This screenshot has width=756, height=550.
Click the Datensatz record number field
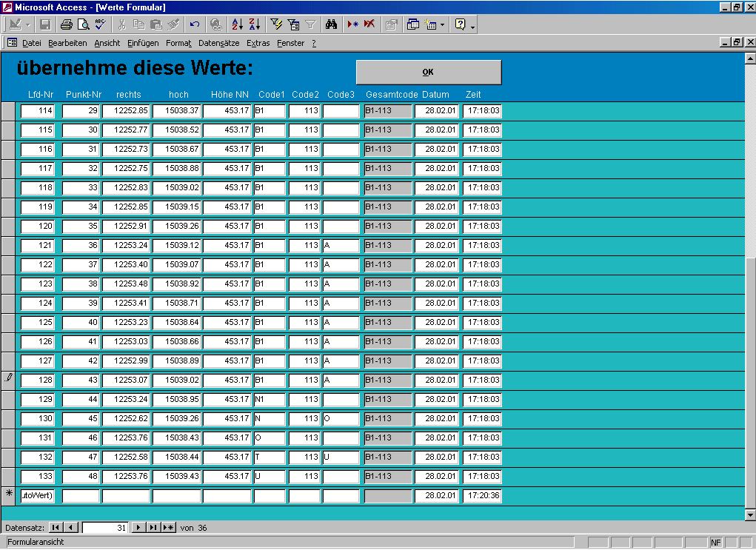click(104, 528)
